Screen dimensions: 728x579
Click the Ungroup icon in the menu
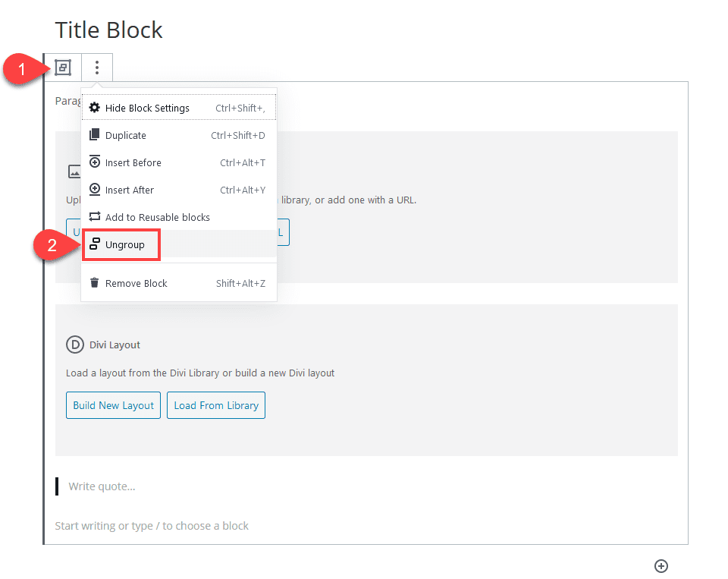click(x=94, y=244)
